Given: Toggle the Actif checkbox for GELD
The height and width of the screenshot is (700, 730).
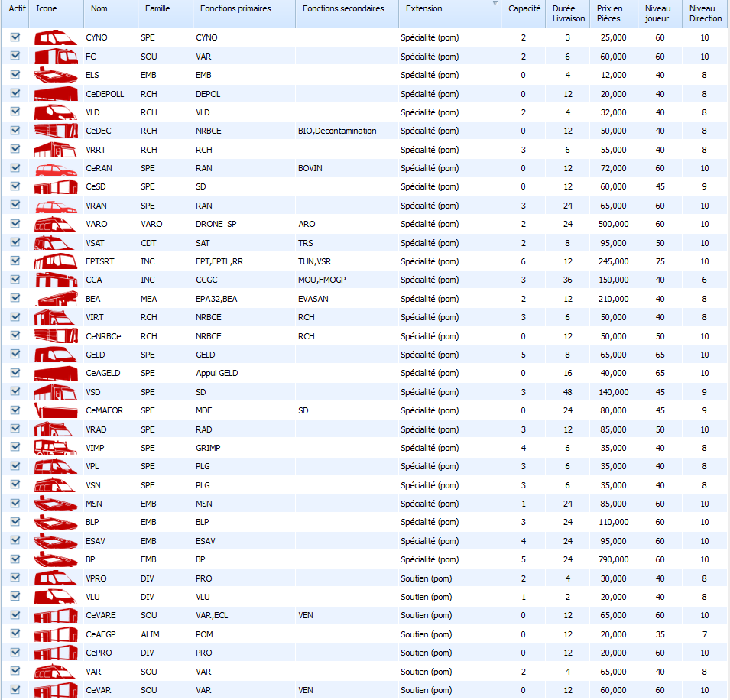Looking at the screenshot, I should point(15,355).
